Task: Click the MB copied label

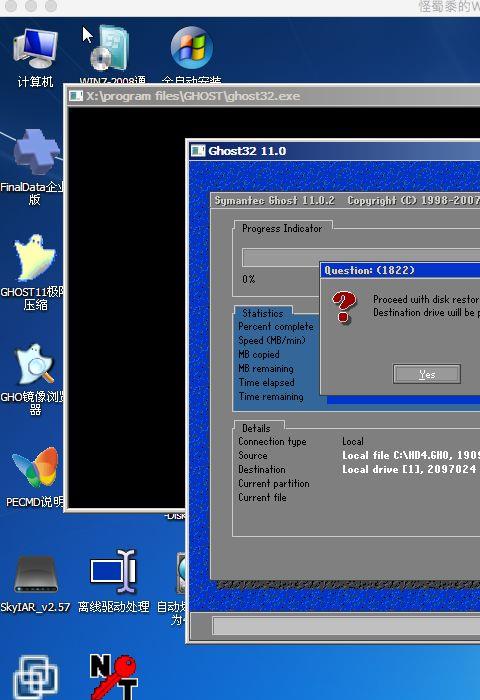Action: 259,354
